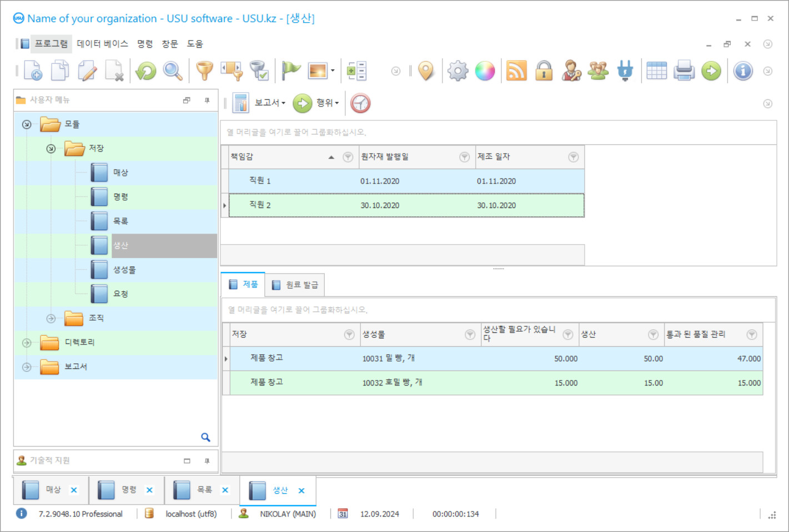Open the color wheel theme picker
The image size is (789, 532).
[485, 71]
